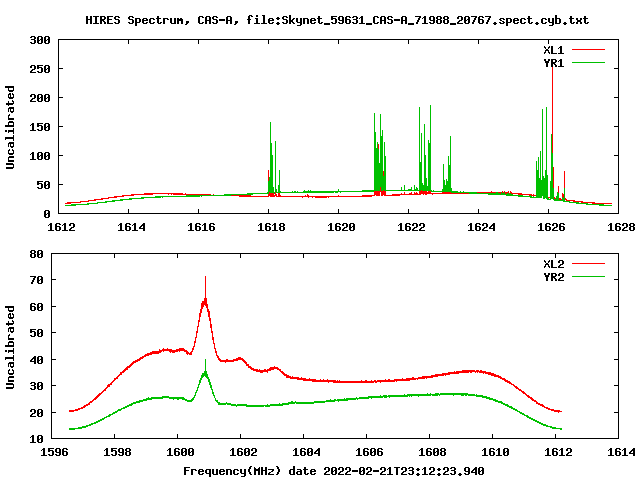Click "Uncalibrated" y-axis label of XL2/YR2 plot

click(x=10, y=347)
